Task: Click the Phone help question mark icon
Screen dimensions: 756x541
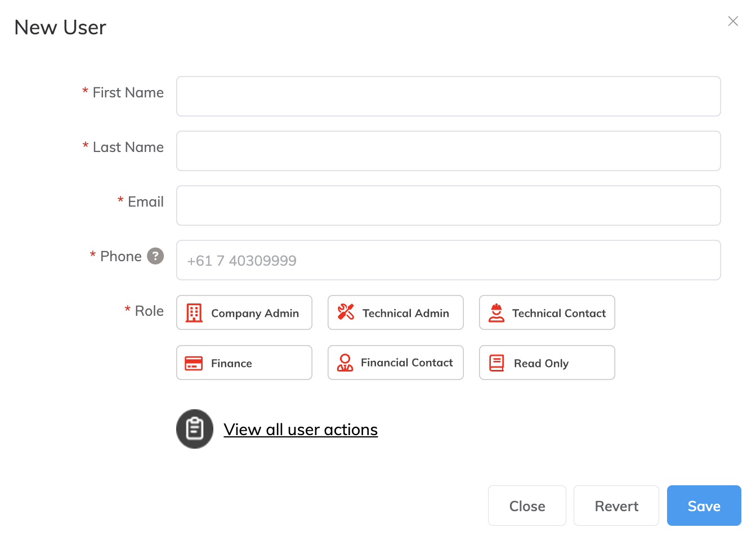Action: 155,256
